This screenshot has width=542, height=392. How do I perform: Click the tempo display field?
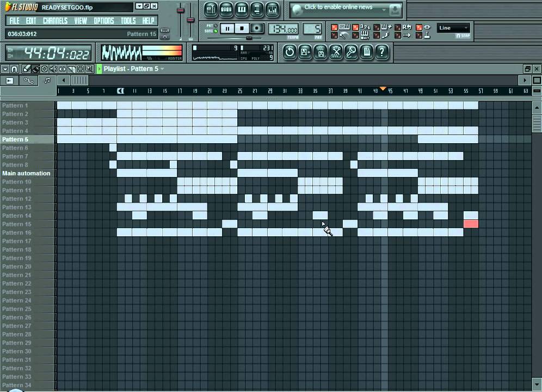tap(284, 29)
